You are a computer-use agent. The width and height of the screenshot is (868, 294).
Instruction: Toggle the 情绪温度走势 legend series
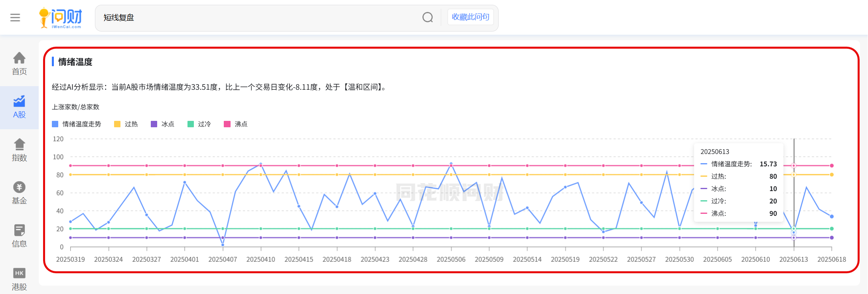point(77,124)
